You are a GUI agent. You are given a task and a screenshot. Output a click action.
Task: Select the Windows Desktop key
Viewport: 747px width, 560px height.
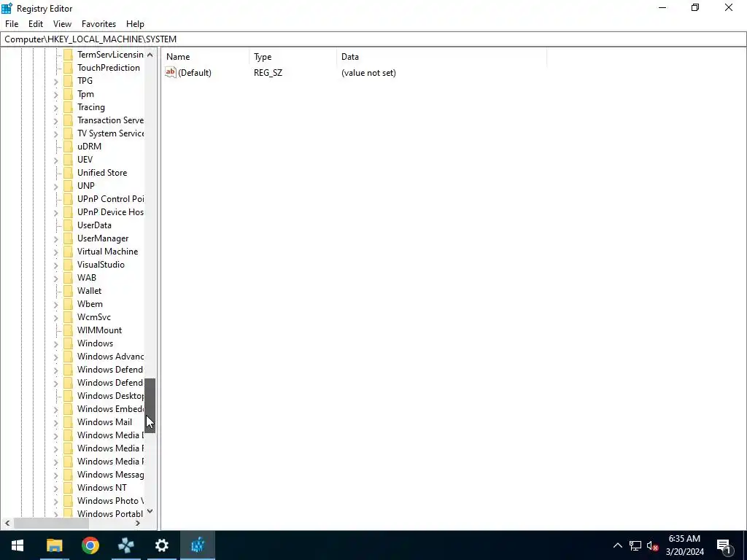pyautogui.click(x=111, y=396)
